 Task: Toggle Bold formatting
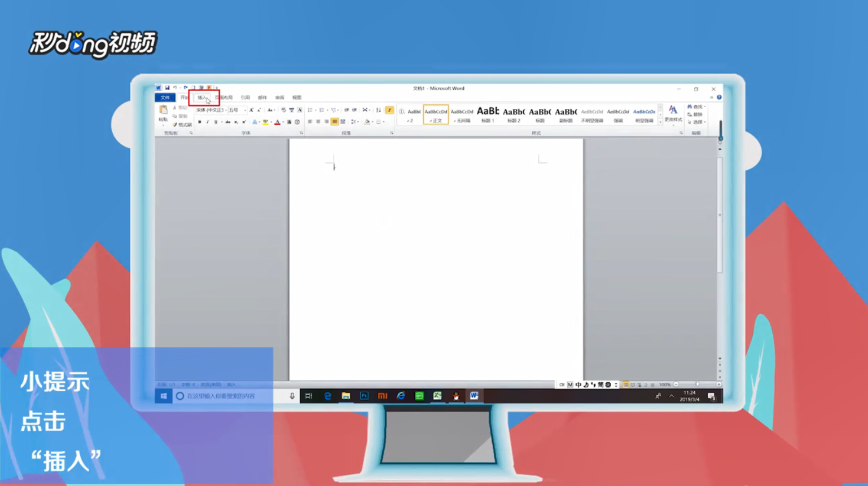point(199,122)
